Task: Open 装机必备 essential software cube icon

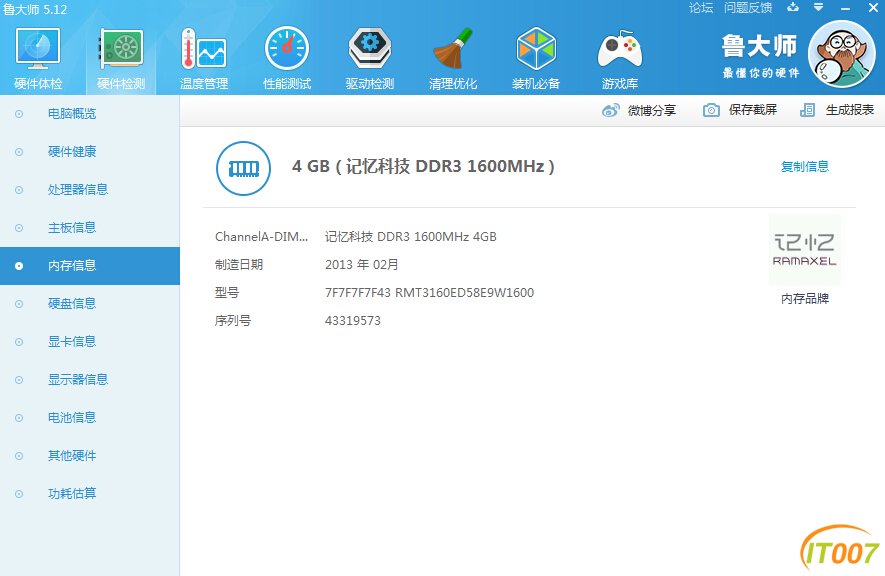Action: tap(536, 49)
